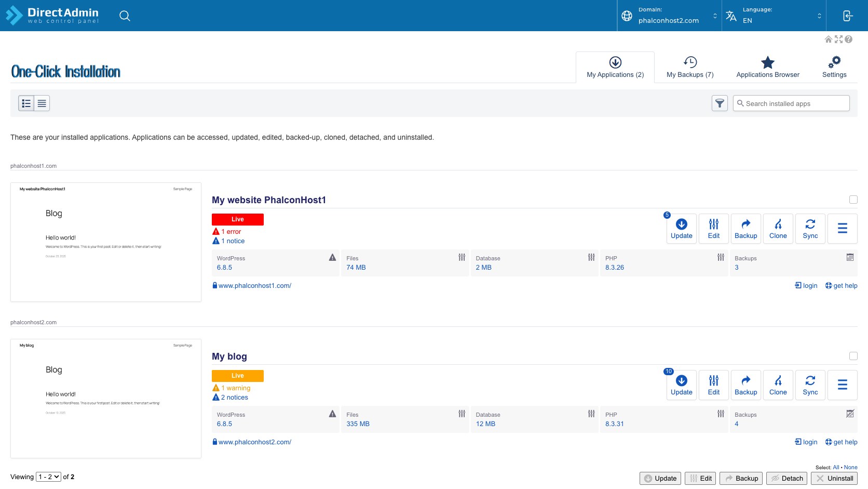Toggle the fullscreen expand icon
Viewport: 868px width, 489px height.
(838, 39)
